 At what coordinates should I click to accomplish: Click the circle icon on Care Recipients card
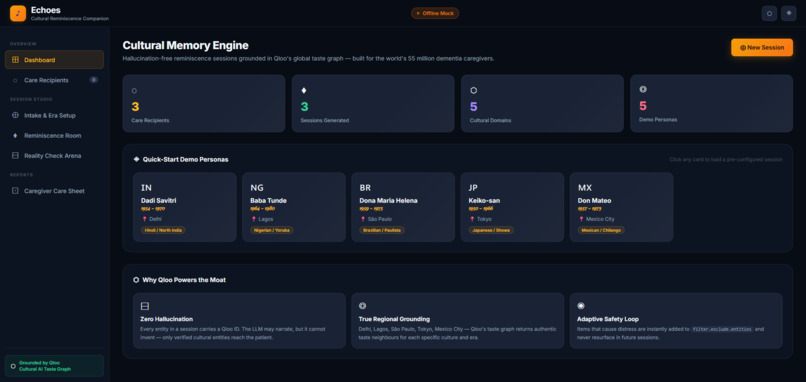(x=134, y=90)
